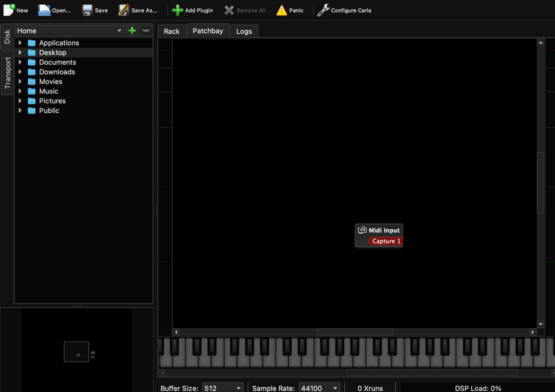Click the Save As pencil icon
This screenshot has height=392, width=555.
pyautogui.click(x=124, y=10)
